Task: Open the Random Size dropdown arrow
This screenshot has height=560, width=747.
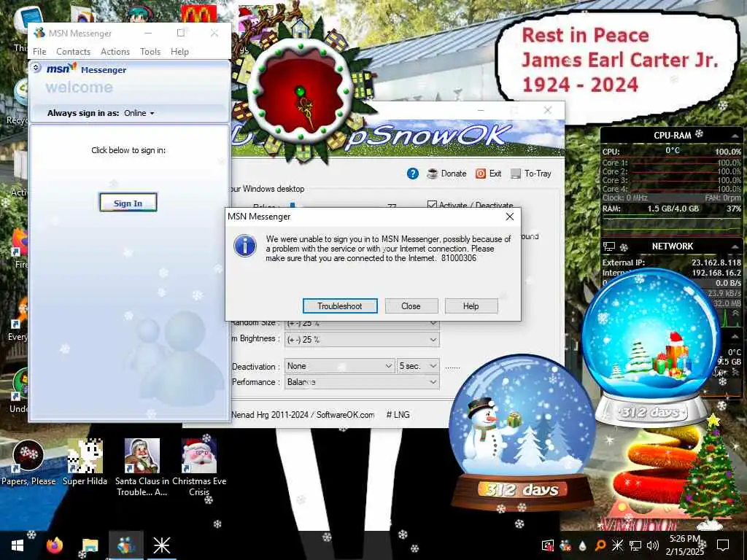Action: tap(433, 323)
